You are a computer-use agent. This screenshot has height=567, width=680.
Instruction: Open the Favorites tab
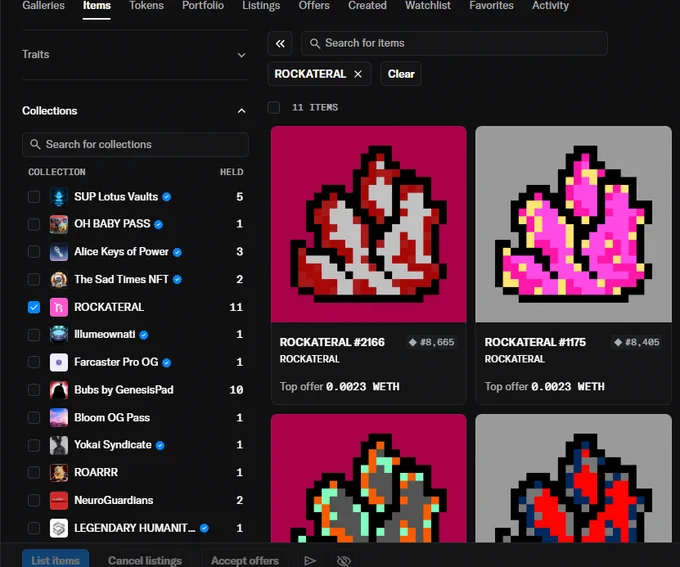pyautogui.click(x=491, y=6)
